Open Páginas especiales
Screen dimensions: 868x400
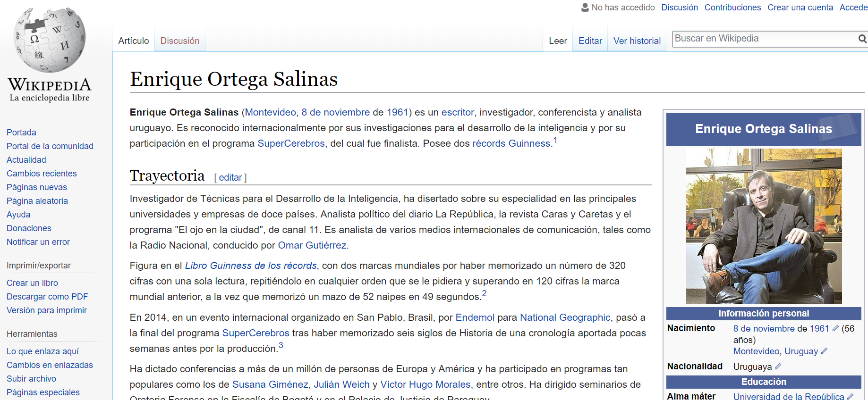point(43,392)
